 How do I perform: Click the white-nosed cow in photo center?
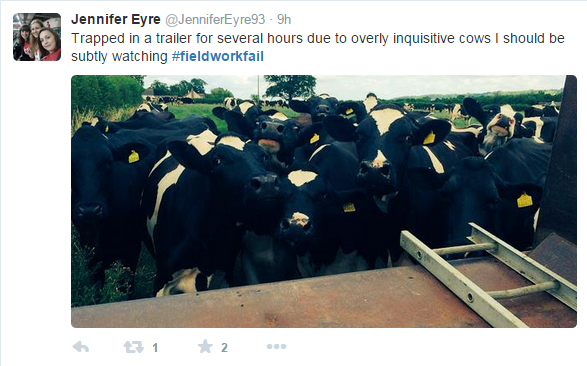[x=299, y=221]
